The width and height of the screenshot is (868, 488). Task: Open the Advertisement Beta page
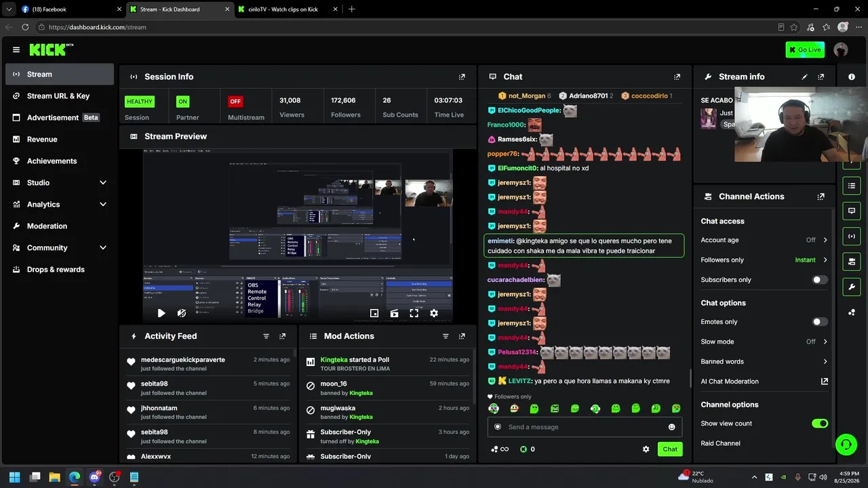[60, 118]
